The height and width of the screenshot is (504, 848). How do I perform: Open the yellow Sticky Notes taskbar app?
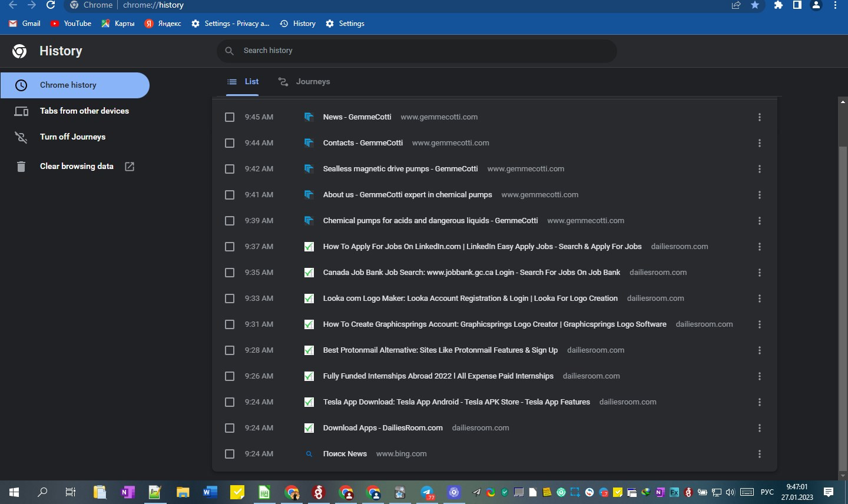click(x=237, y=492)
